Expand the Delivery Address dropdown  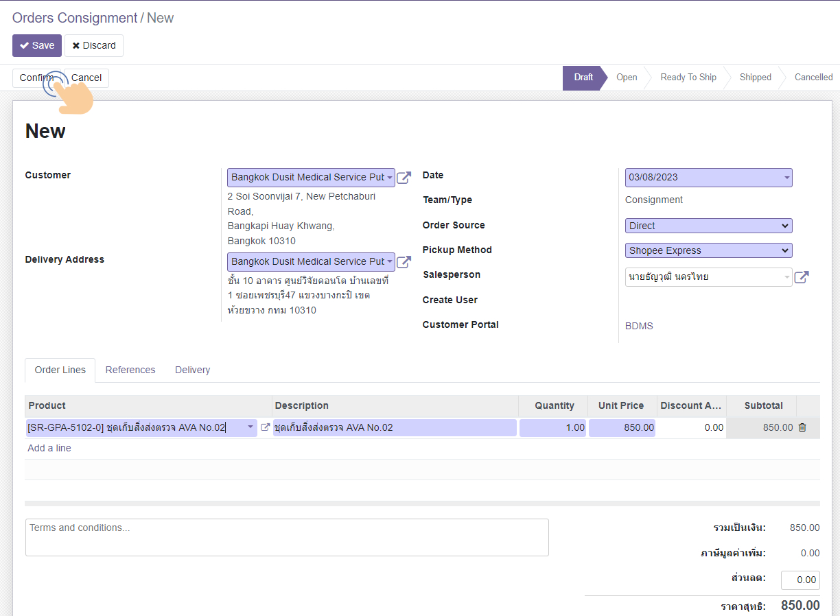point(389,262)
